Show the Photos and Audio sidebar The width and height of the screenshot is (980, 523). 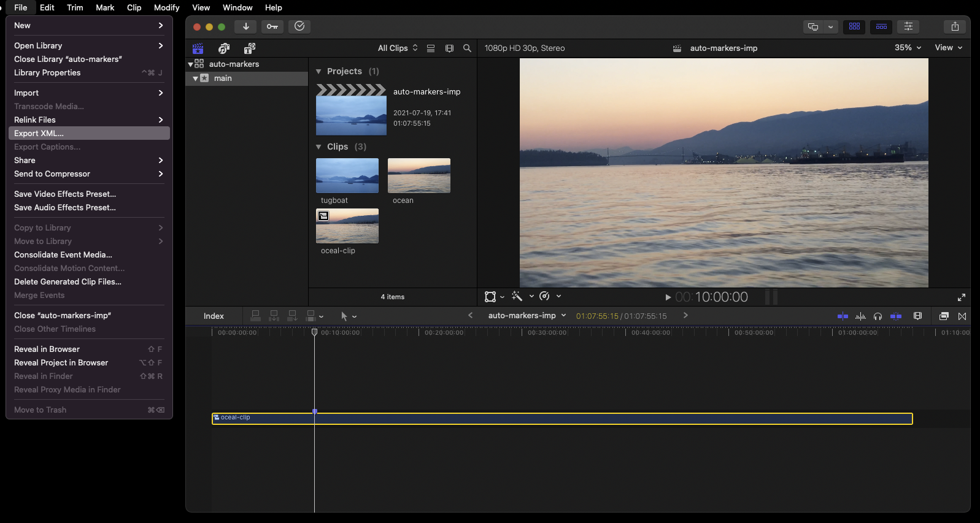(224, 48)
